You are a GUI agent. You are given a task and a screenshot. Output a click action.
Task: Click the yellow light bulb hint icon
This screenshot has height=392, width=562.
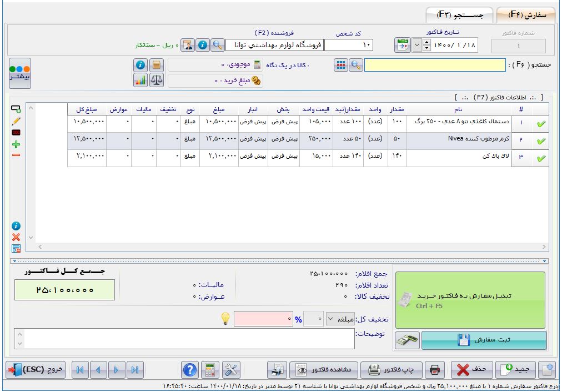click(225, 319)
